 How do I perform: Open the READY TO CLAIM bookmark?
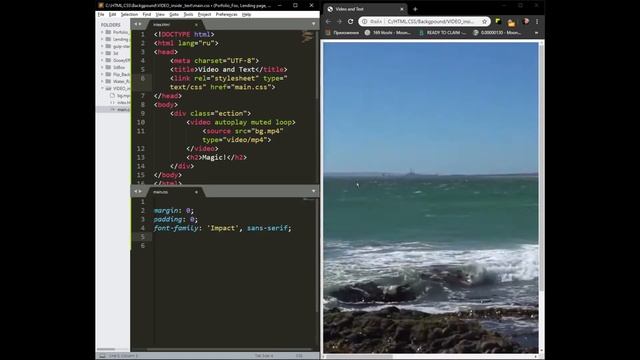click(x=442, y=33)
